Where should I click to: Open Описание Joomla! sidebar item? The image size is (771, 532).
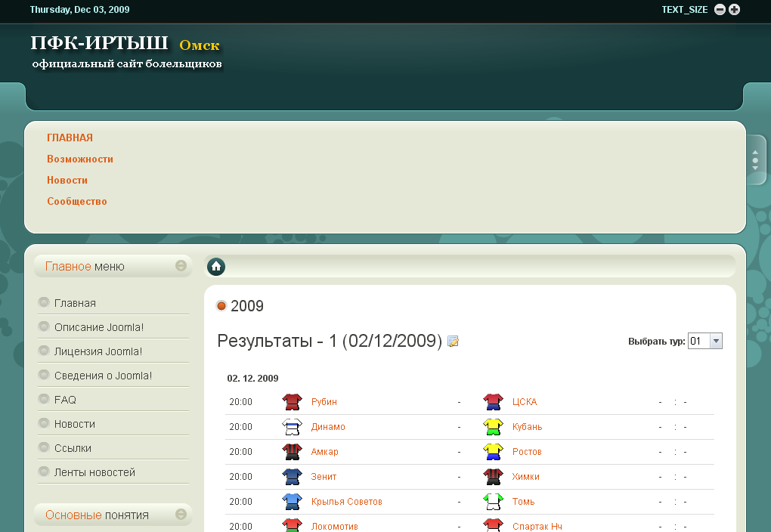point(99,327)
